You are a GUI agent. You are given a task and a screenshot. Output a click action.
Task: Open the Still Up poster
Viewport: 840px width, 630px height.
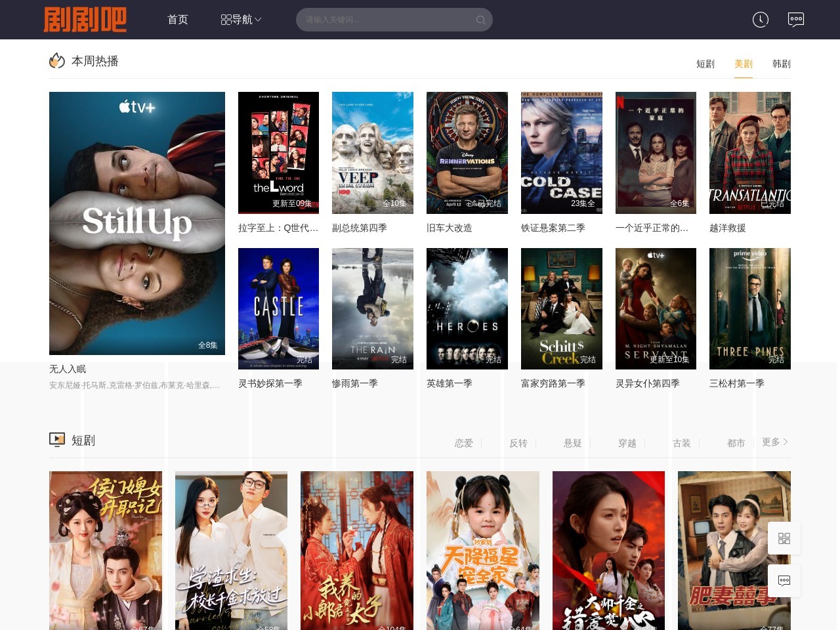click(x=137, y=223)
